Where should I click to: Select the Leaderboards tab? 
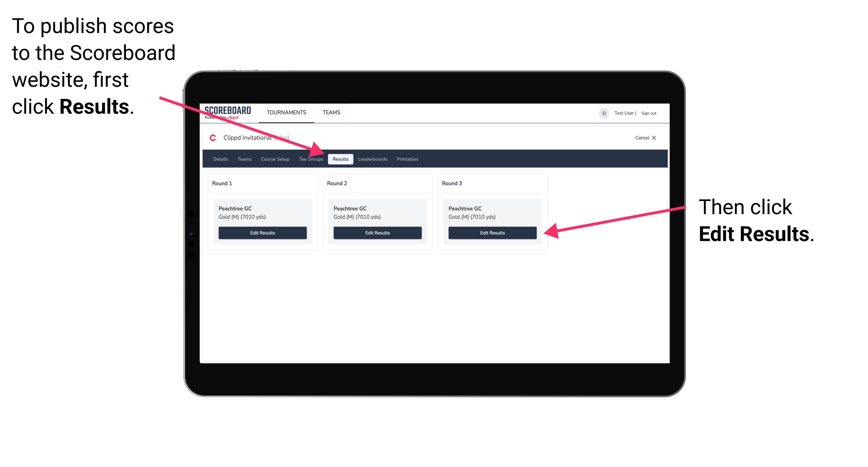[373, 159]
